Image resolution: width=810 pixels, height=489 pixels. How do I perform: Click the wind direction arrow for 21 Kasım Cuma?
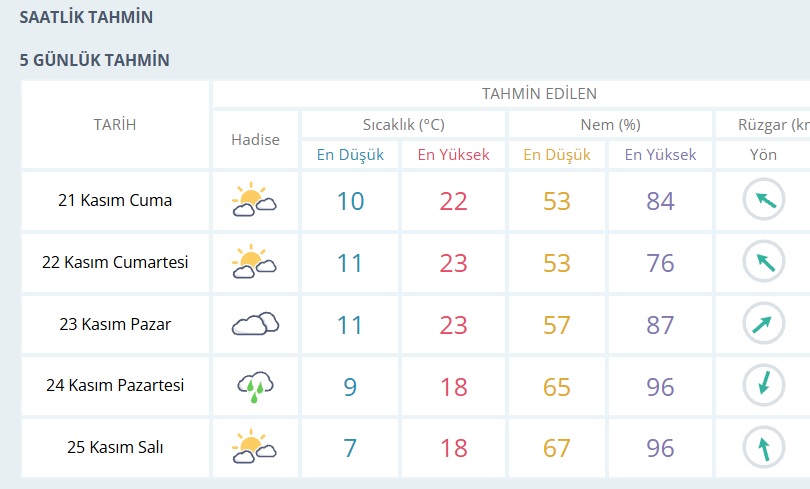[763, 201]
